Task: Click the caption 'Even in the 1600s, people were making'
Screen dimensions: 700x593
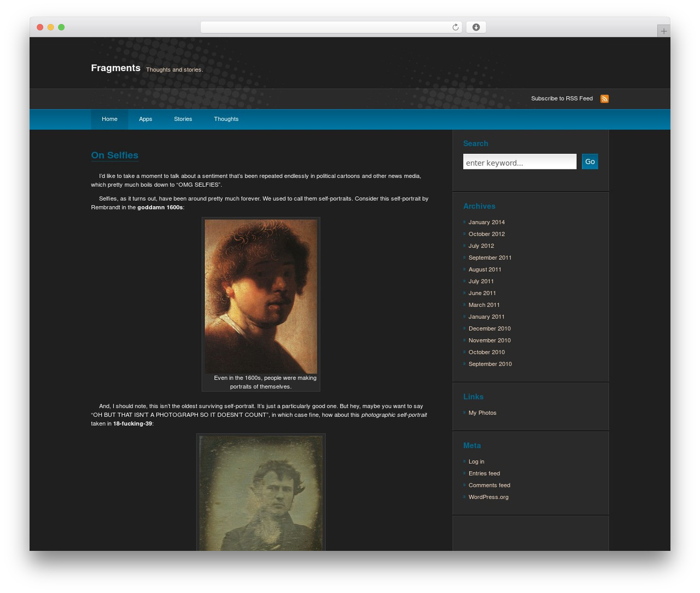Action: (265, 378)
